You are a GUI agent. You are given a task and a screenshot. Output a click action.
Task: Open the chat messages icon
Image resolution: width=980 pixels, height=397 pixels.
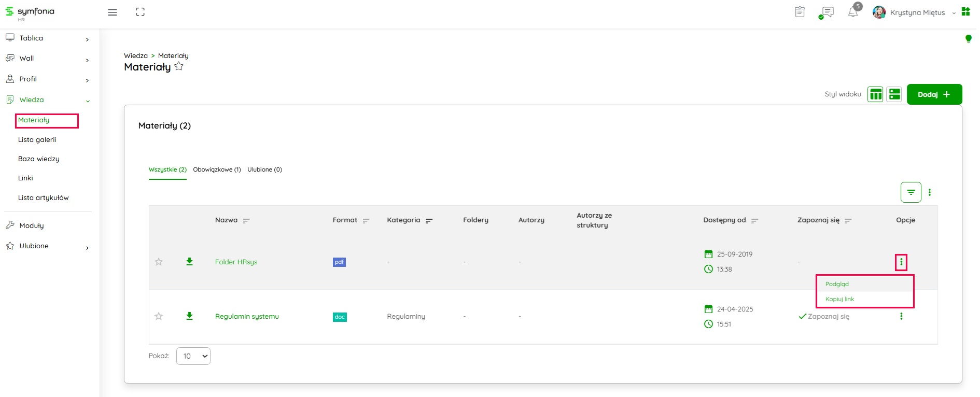pos(827,12)
